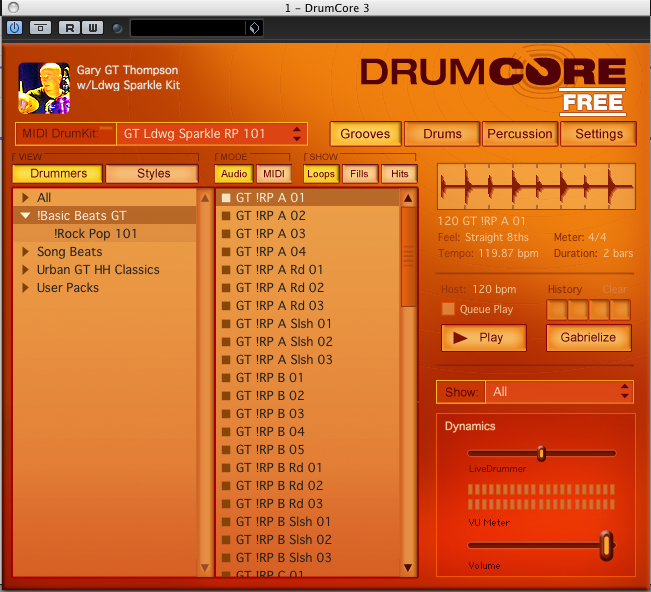Click the icon beside GT !RP B 04
Image resolution: width=651 pixels, height=592 pixels.
226,432
